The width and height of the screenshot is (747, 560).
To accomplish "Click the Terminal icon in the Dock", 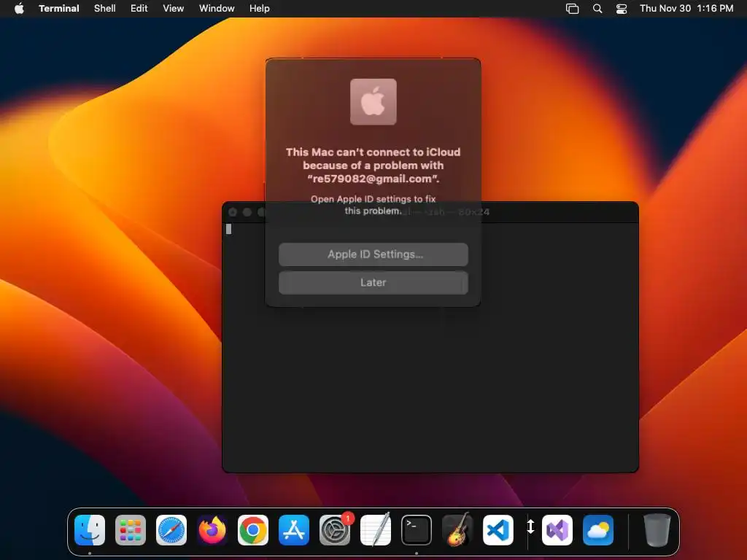I will click(x=417, y=529).
